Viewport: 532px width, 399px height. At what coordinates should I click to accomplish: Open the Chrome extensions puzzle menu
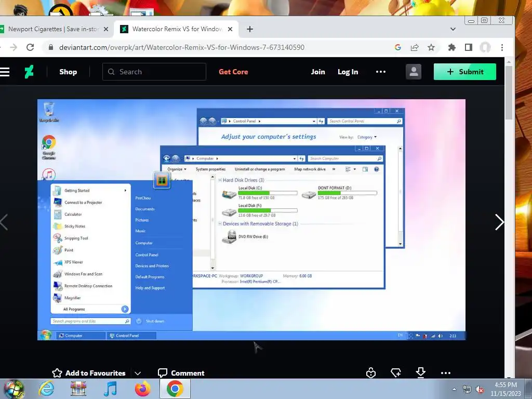click(452, 47)
